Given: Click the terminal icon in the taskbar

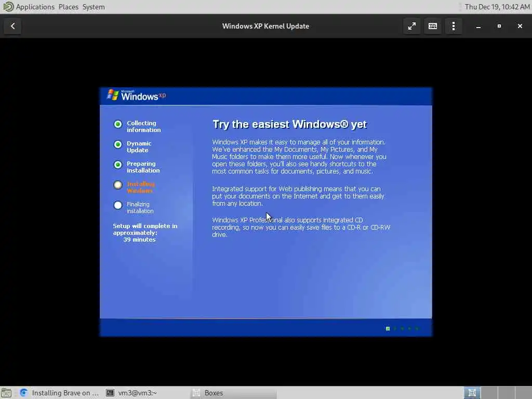Looking at the screenshot, I should coord(110,393).
